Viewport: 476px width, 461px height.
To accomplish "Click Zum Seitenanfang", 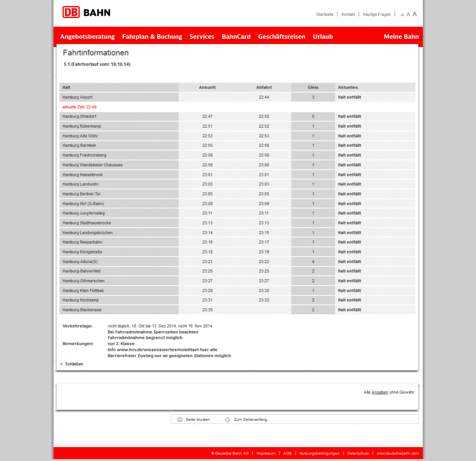I will [250, 419].
